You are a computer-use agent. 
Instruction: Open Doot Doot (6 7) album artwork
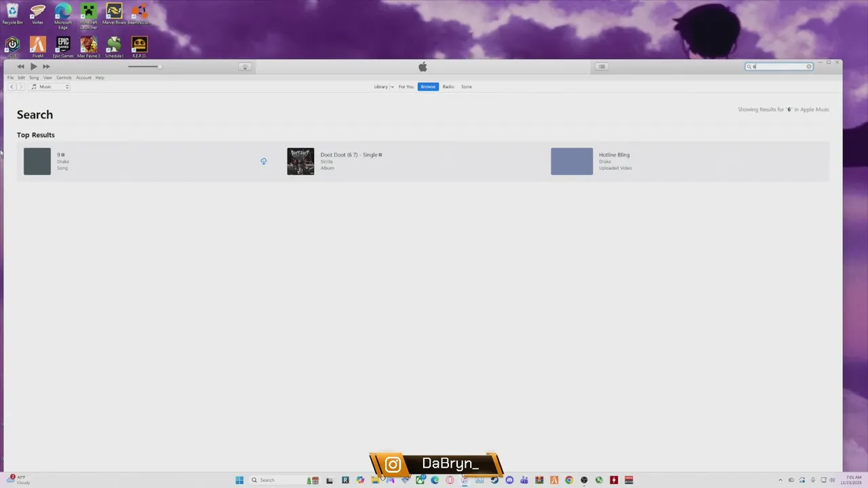[300, 161]
